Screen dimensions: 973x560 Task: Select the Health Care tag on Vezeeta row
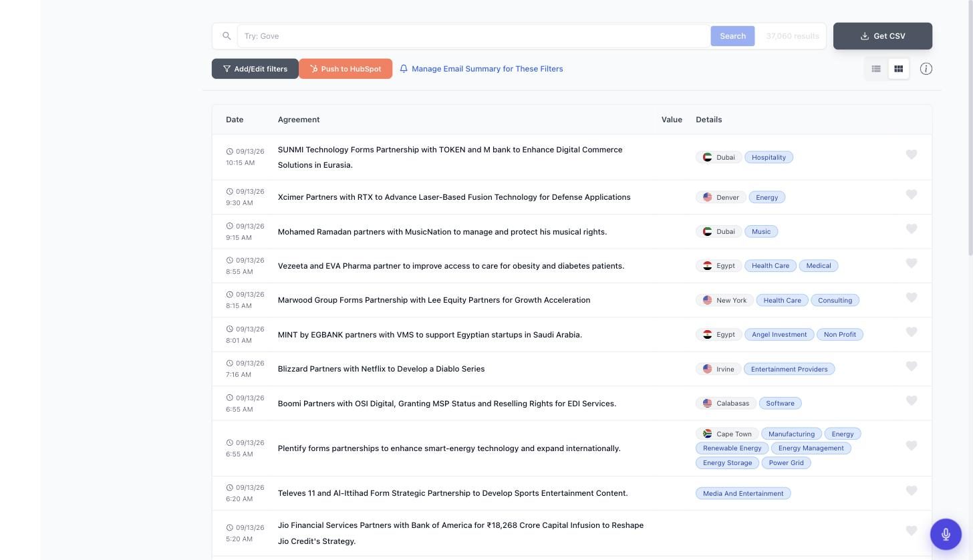click(x=771, y=266)
